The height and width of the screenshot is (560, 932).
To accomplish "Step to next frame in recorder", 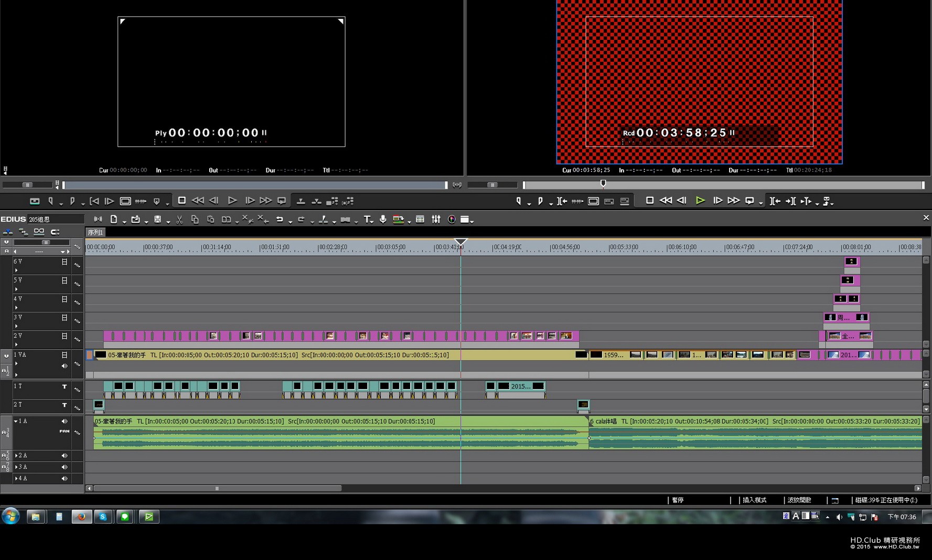I will (x=717, y=200).
